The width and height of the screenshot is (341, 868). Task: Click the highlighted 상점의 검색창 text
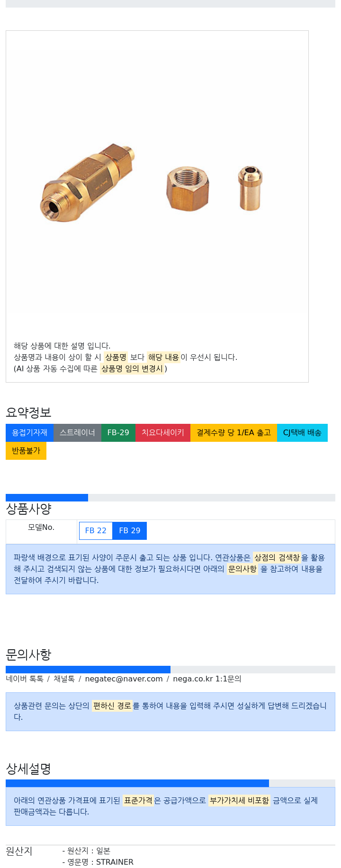[277, 558]
